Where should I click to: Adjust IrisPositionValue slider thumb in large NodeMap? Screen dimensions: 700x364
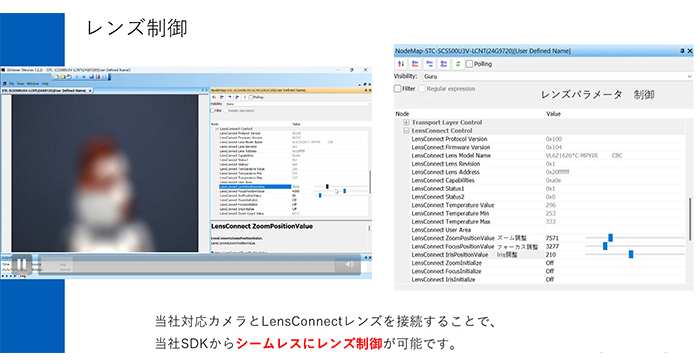631,255
